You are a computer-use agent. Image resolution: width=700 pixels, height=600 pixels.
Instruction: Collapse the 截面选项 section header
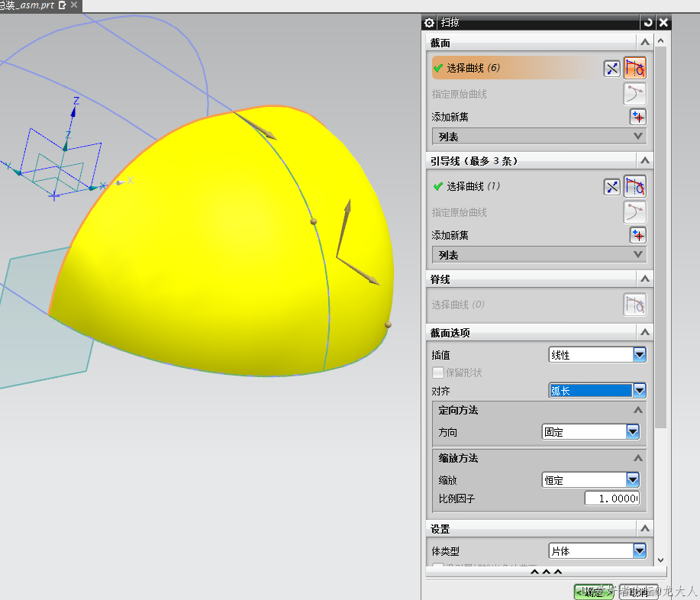644,333
